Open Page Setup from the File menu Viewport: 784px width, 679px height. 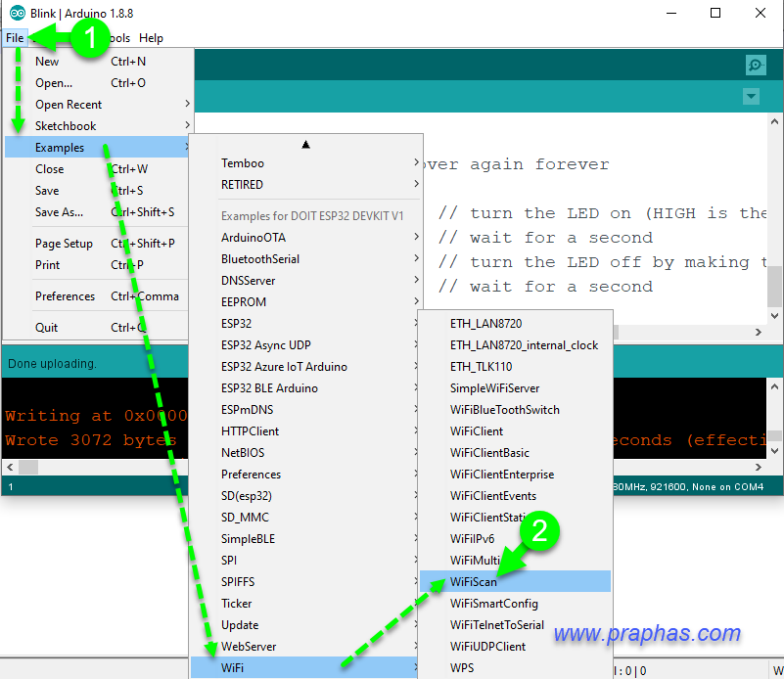(97, 244)
